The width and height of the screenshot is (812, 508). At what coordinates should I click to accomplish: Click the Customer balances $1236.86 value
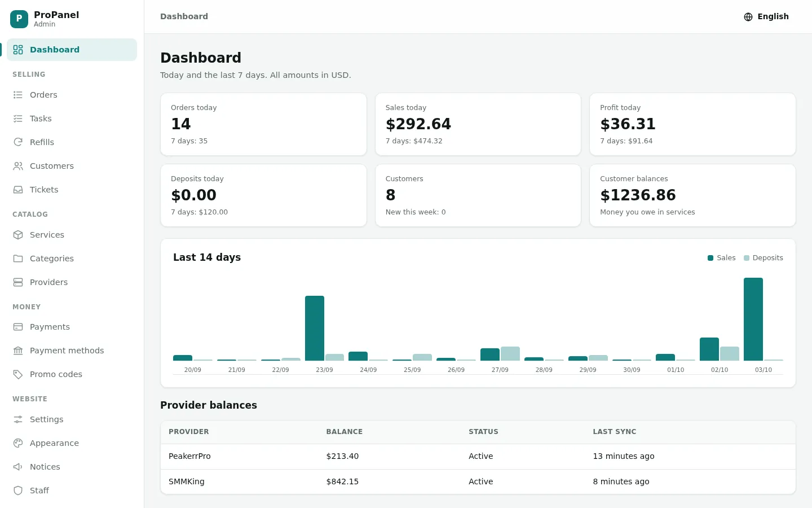(x=638, y=195)
